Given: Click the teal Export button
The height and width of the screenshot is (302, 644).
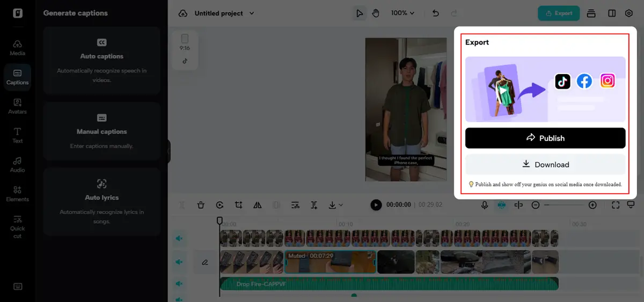Looking at the screenshot, I should point(559,13).
